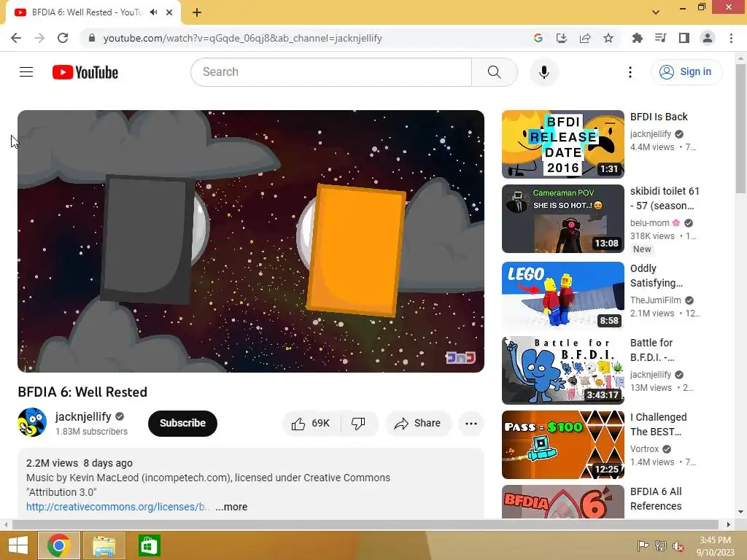
Task: Click the Google icon in address bar
Action: (538, 38)
